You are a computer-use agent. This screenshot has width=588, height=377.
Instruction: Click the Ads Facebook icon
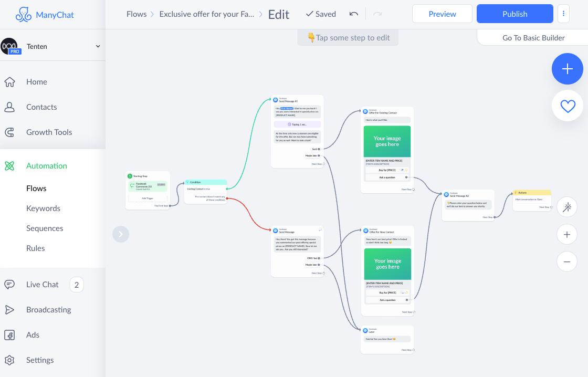click(x=9, y=334)
